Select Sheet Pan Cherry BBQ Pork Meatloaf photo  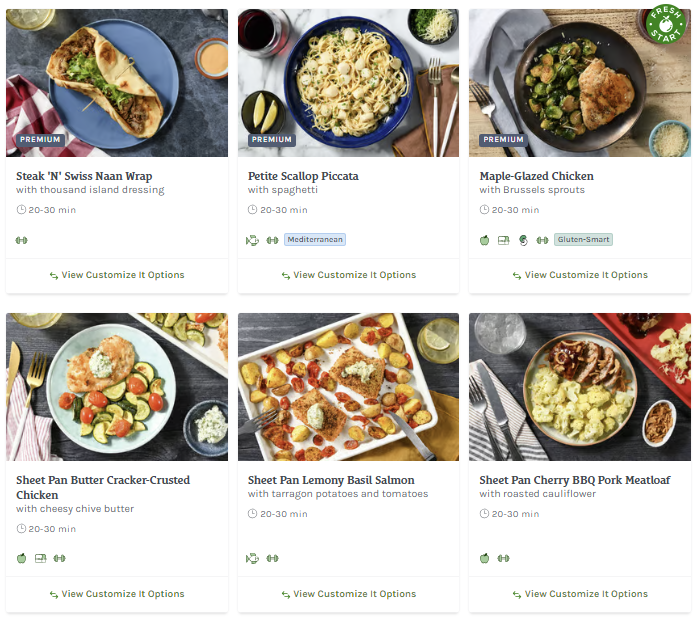tap(580, 386)
